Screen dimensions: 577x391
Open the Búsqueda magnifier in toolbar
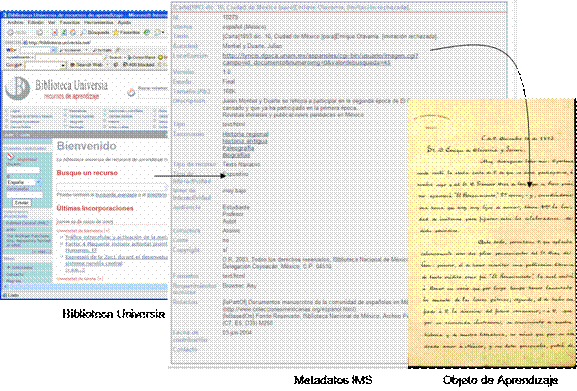point(84,32)
